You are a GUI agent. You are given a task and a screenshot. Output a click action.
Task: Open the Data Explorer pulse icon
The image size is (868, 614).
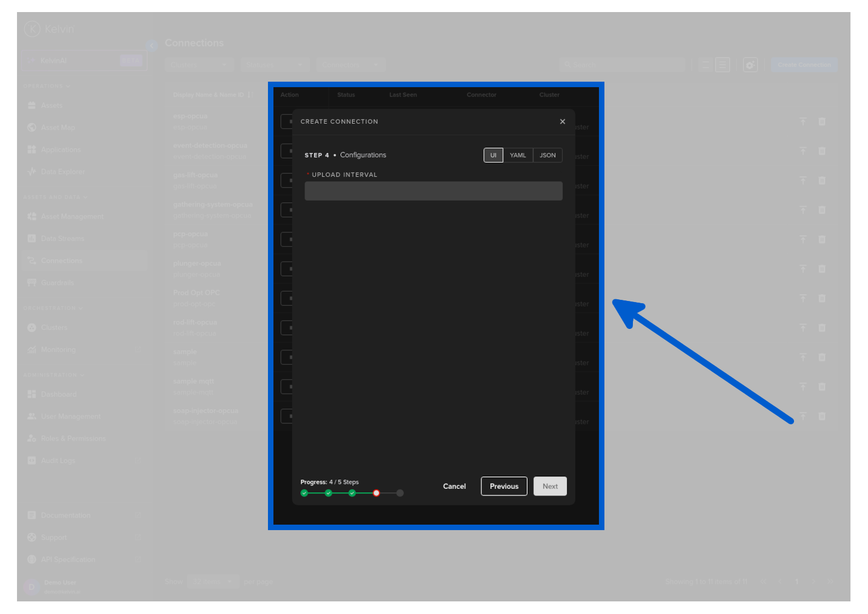[x=32, y=172]
